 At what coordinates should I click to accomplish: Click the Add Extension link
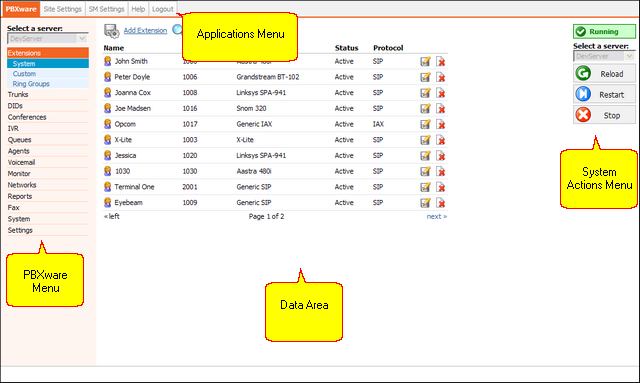click(x=145, y=31)
